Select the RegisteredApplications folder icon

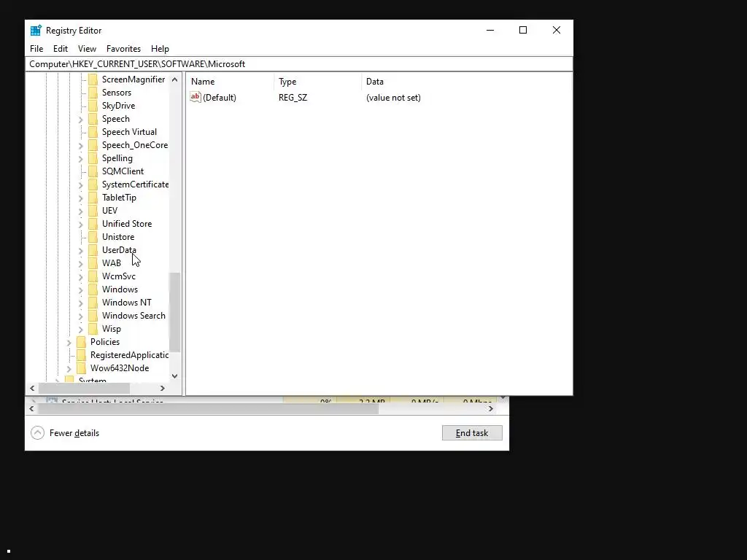82,355
